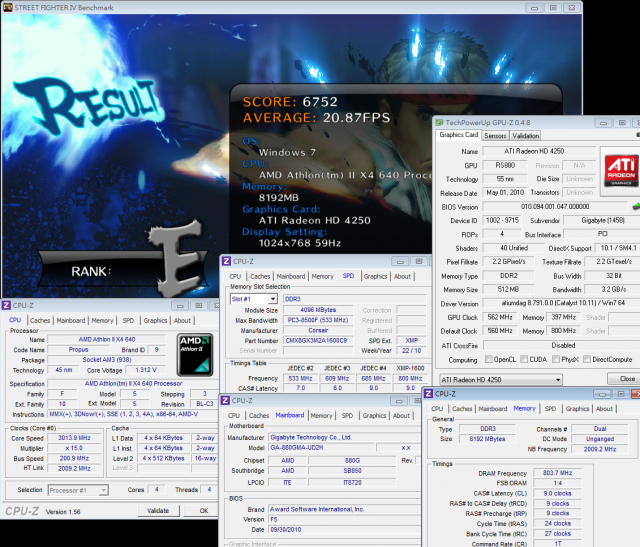Click the Subvendor value Gigabyte (1458)
Screen dimensions: 640x547
coord(602,220)
